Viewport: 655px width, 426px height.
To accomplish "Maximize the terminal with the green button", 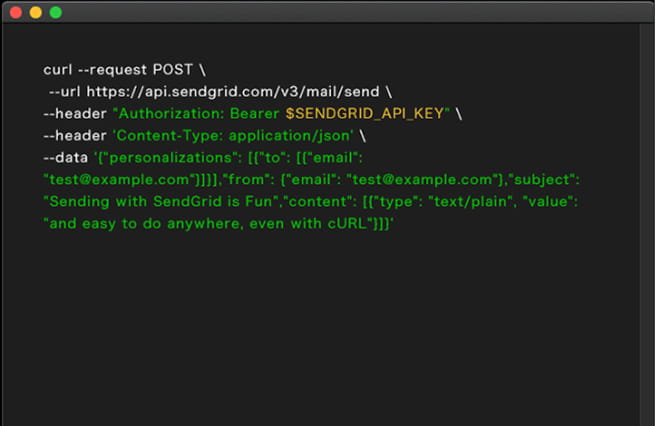I will point(55,12).
